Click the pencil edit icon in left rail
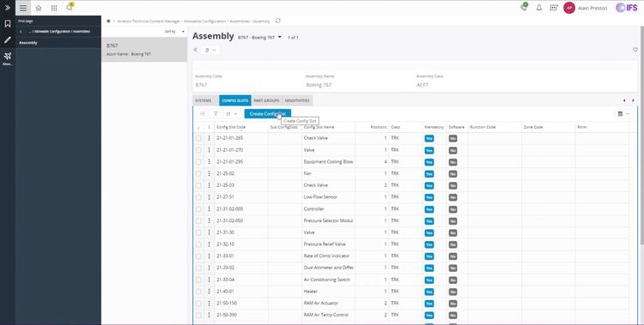644x325 pixels. coord(8,39)
